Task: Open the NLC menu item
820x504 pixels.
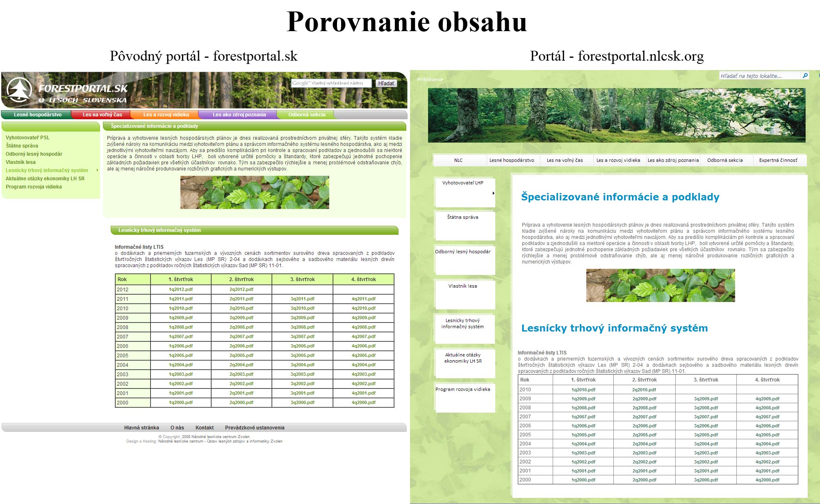Action: pos(458,160)
